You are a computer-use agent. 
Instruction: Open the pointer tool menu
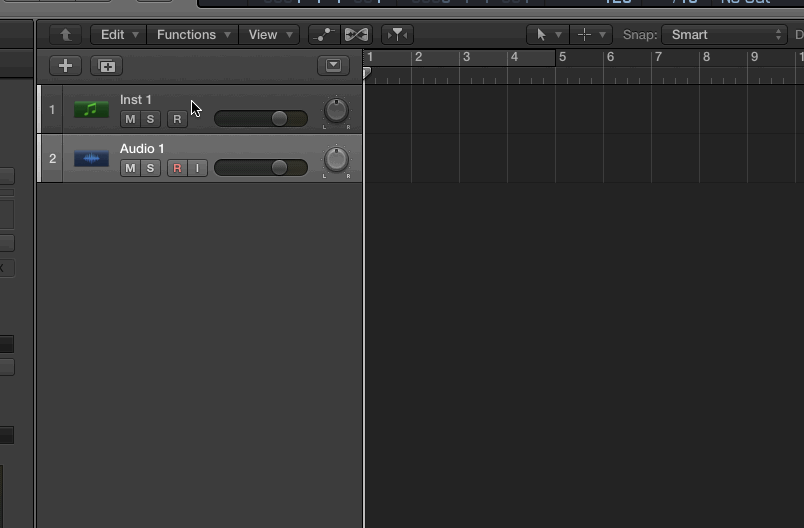548,35
